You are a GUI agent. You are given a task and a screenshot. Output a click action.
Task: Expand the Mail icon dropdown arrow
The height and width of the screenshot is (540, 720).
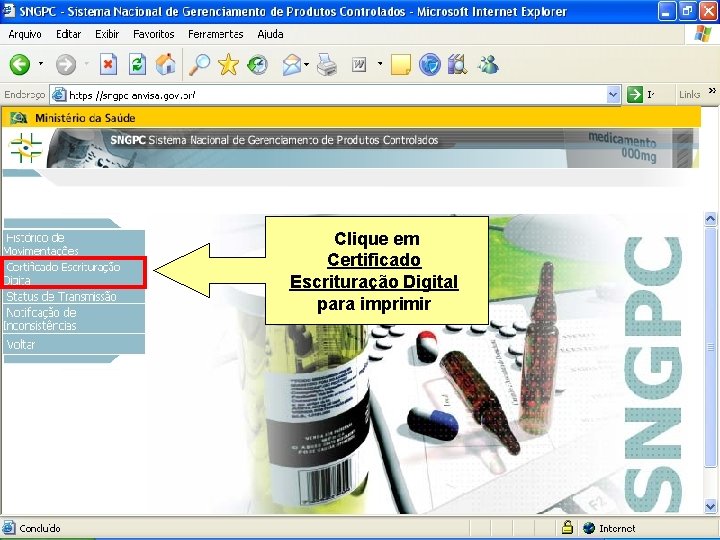(x=307, y=64)
